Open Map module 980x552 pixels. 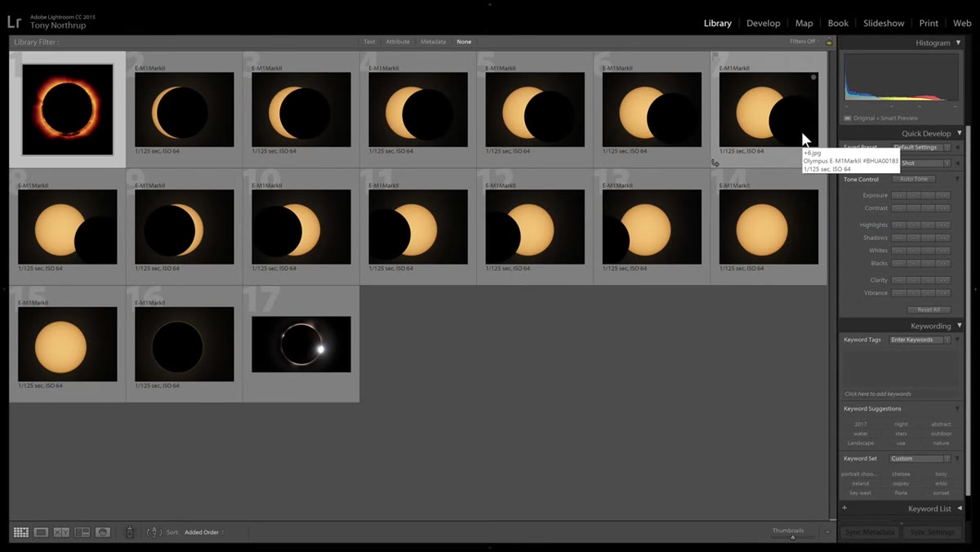coord(804,23)
